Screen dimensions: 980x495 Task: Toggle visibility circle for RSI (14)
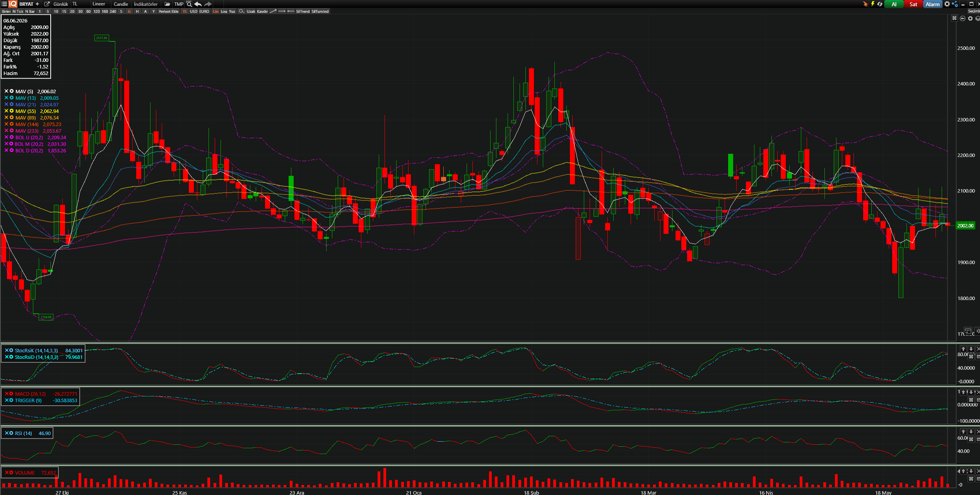(x=11, y=433)
